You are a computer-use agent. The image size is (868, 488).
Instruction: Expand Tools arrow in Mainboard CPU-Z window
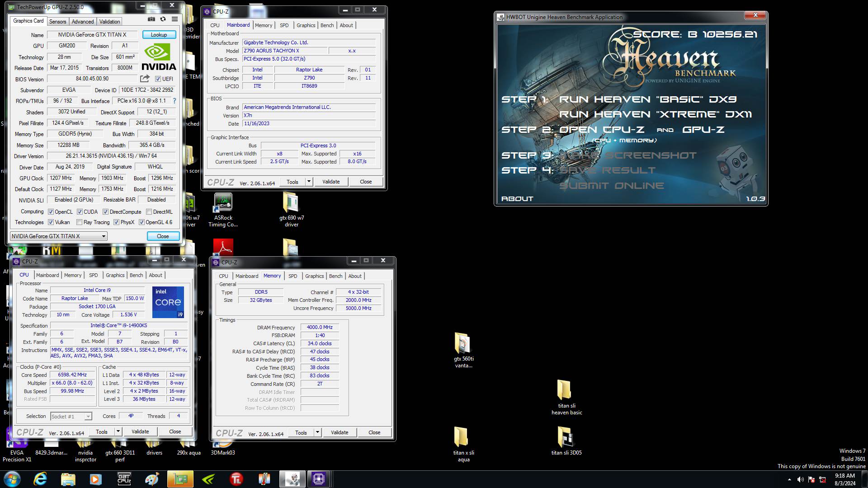309,182
